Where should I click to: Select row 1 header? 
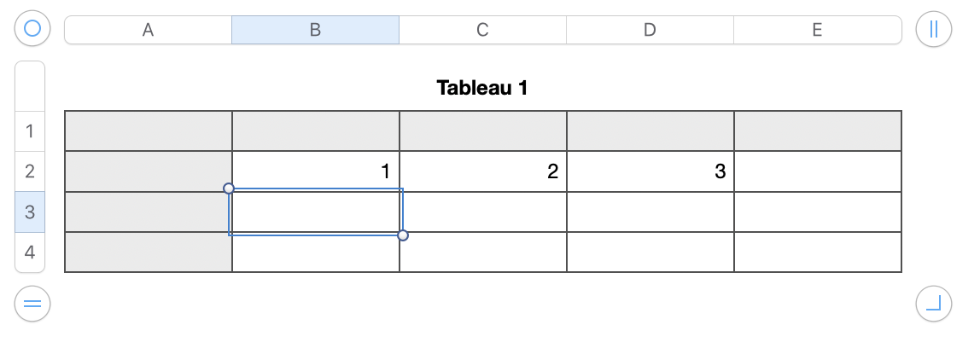[x=30, y=131]
